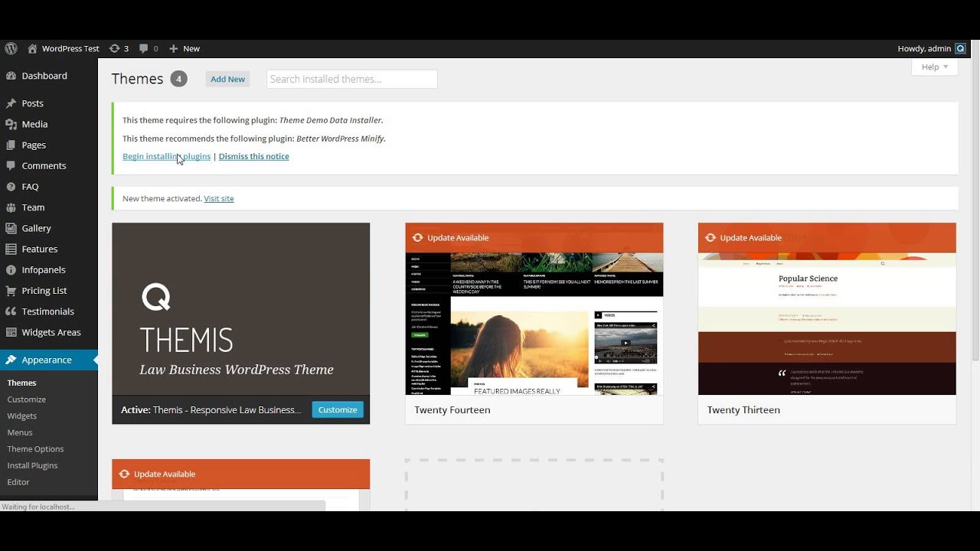Click the home icon beside WordPress Test
The width and height of the screenshot is (980, 551).
pyautogui.click(x=32, y=48)
